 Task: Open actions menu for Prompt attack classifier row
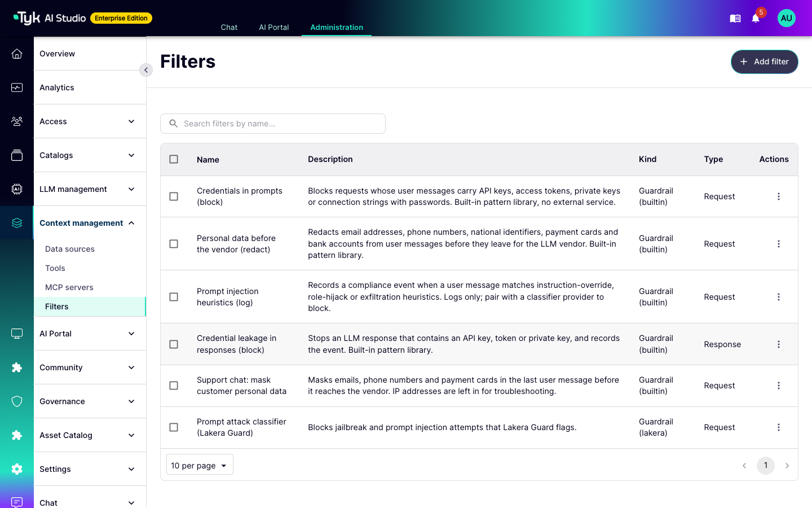(779, 427)
